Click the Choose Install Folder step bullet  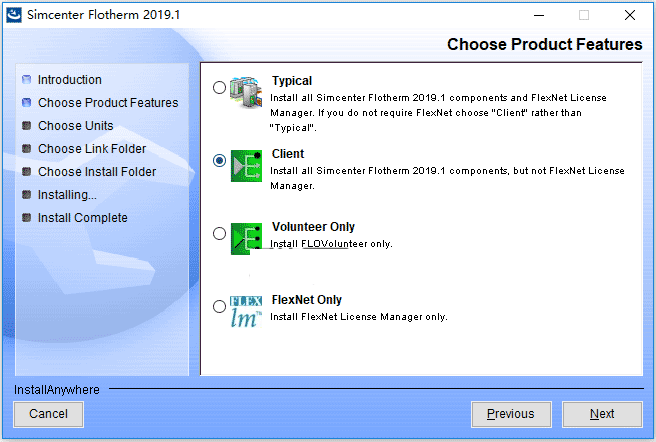[x=26, y=172]
